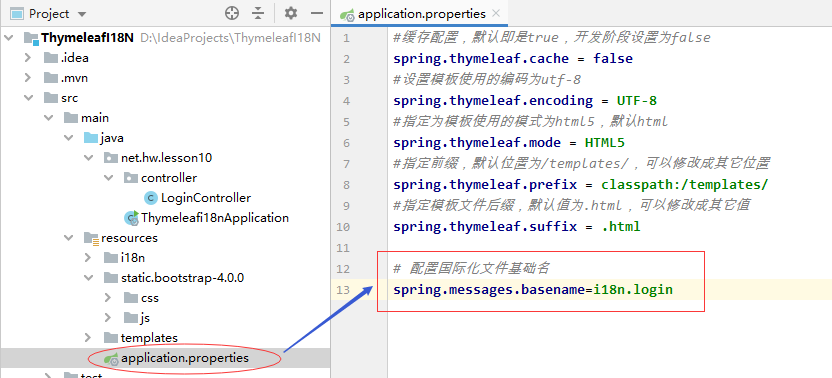832x378 pixels.
Task: Collapse the static.bootstrap-4.0.0 folder
Action: pyautogui.click(x=88, y=278)
